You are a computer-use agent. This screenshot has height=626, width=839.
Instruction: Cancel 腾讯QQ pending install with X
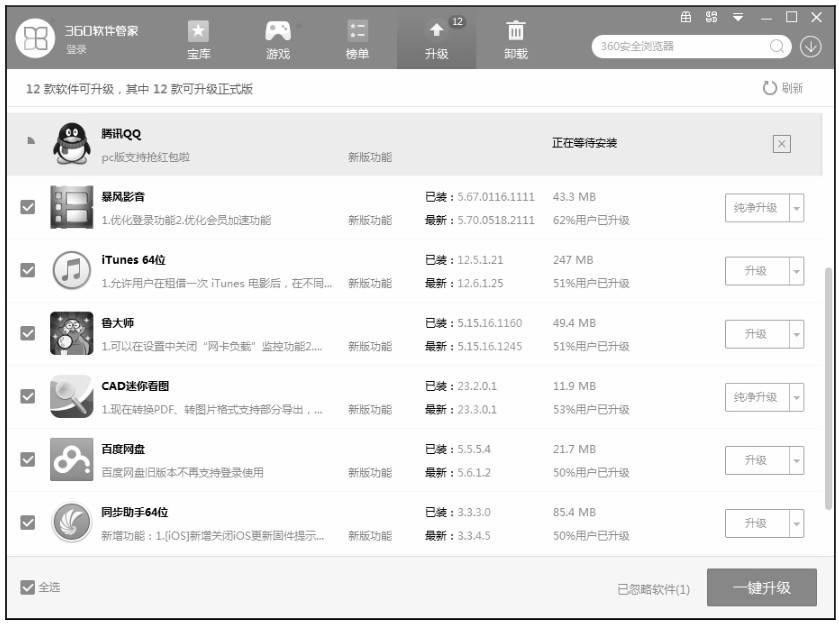pos(782,144)
